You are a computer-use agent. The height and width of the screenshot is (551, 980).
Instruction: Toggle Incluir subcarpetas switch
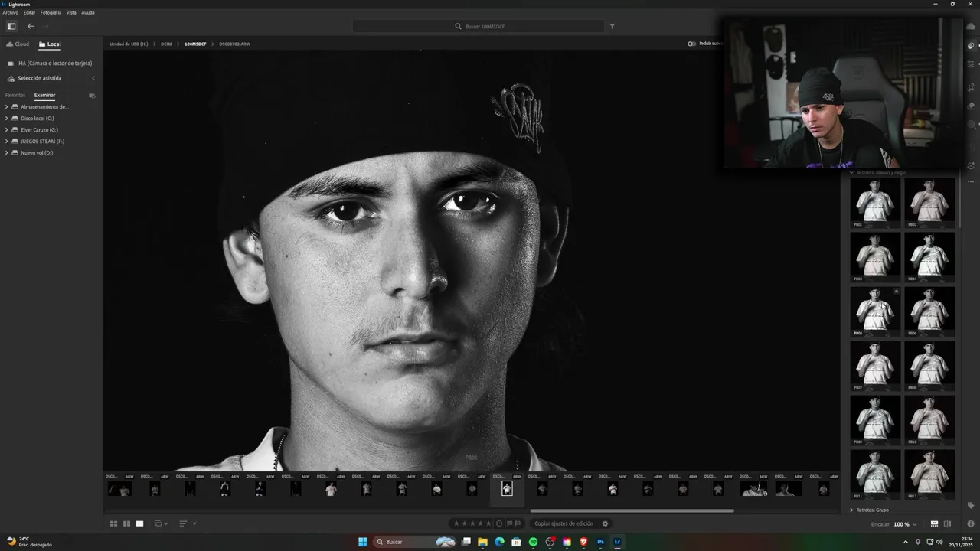691,44
